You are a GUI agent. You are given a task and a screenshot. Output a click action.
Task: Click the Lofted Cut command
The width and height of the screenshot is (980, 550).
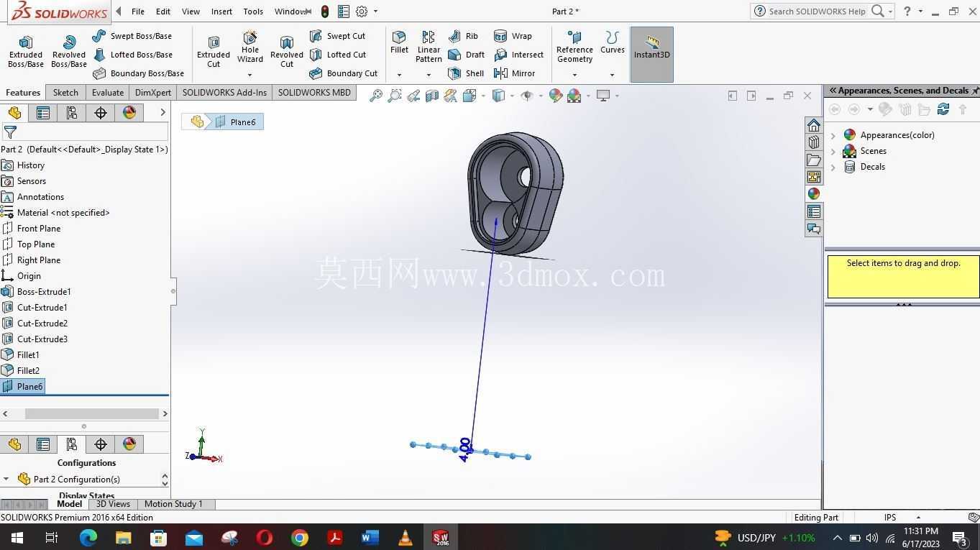(x=338, y=55)
